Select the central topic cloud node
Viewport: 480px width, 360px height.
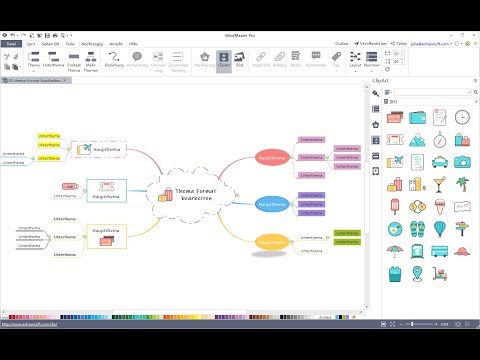tap(191, 194)
